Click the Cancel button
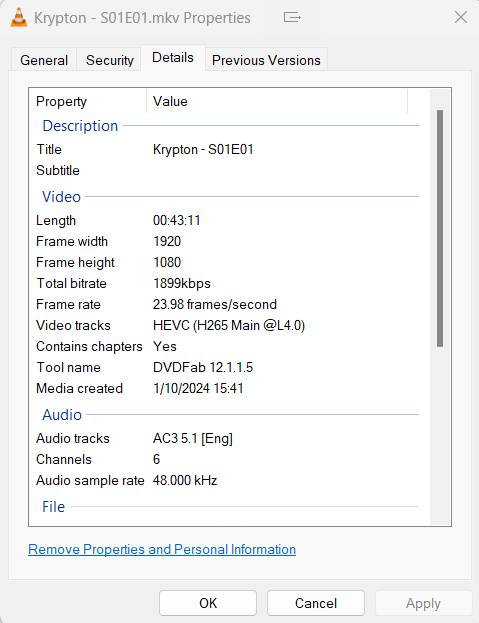479x623 pixels. tap(316, 603)
